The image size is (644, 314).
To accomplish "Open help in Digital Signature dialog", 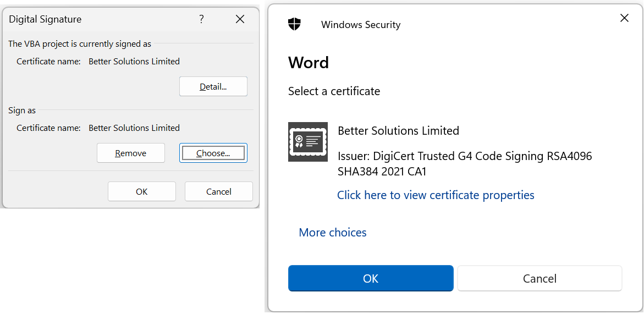I will click(201, 19).
